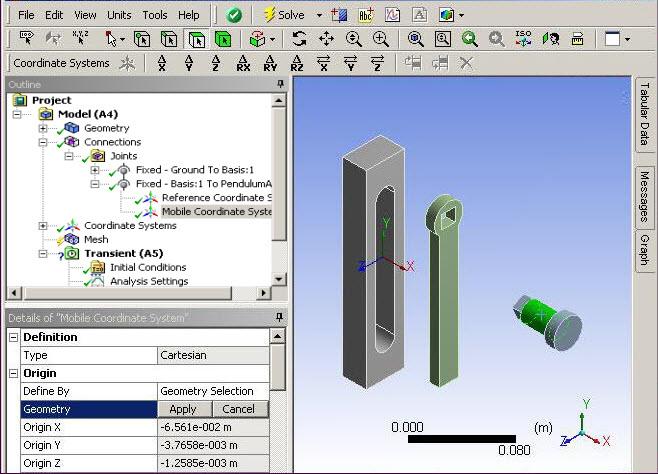Expand the Geometry tree node

tap(43, 128)
